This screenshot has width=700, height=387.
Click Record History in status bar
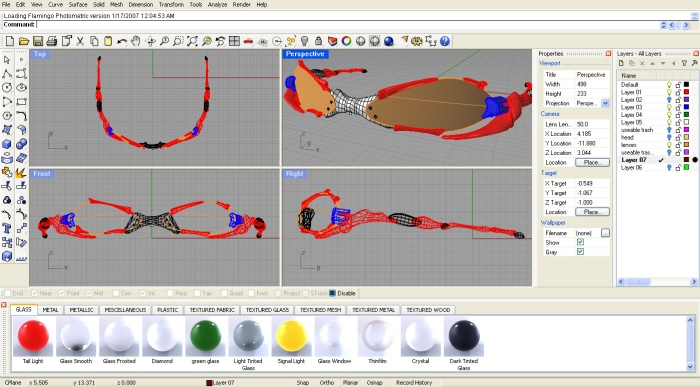(x=414, y=383)
